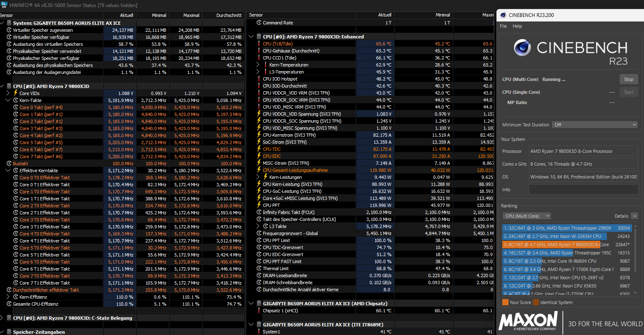Open the Help menu in Cinebench
Screen dimensions: 644x335
point(517,26)
